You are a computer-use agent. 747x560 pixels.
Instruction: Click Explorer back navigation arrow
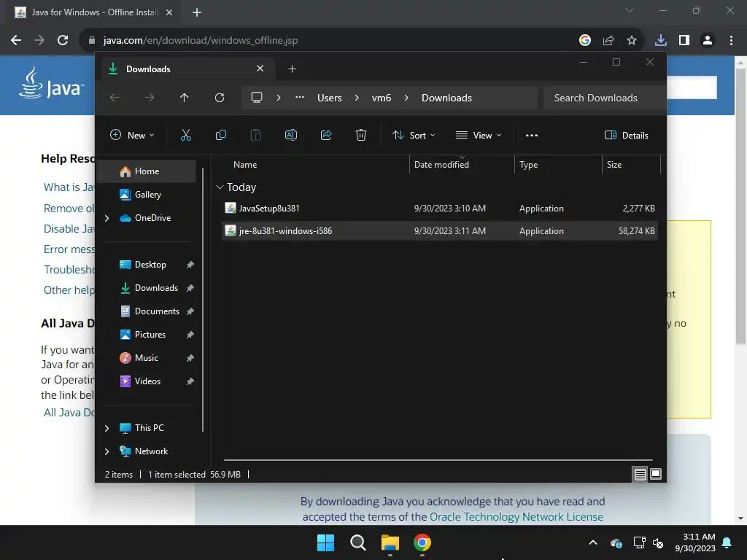115,98
